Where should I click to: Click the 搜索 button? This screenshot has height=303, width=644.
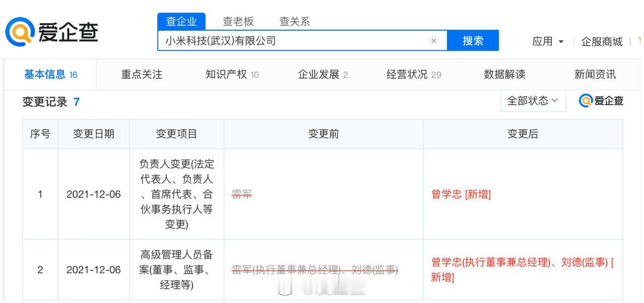pyautogui.click(x=473, y=40)
